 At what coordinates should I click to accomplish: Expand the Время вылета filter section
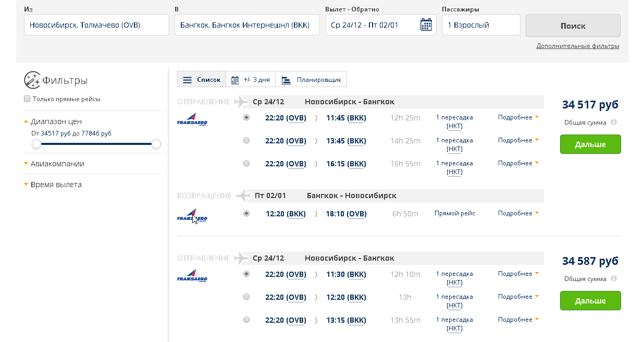[56, 185]
